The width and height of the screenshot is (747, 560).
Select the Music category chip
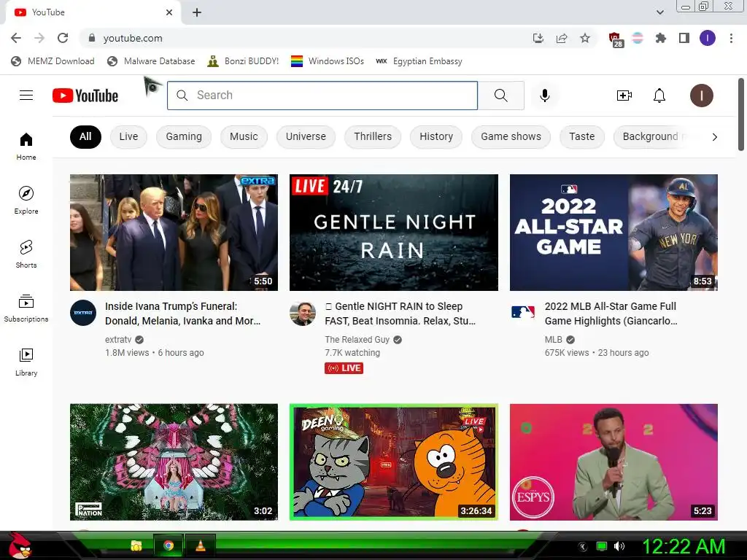click(244, 136)
